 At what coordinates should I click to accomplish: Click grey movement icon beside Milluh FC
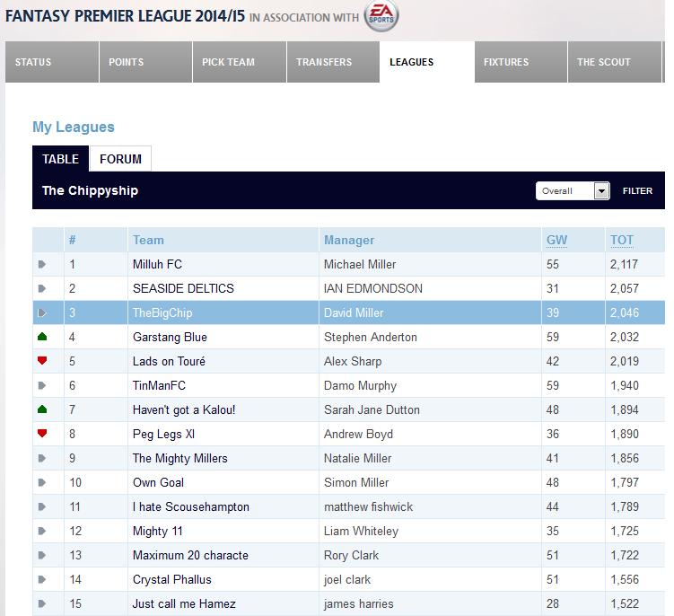pos(42,264)
